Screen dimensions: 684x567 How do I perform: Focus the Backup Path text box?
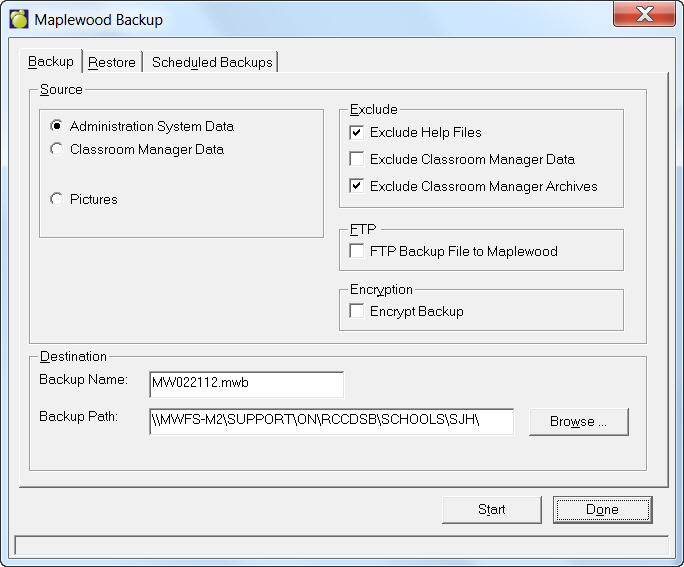[330, 421]
